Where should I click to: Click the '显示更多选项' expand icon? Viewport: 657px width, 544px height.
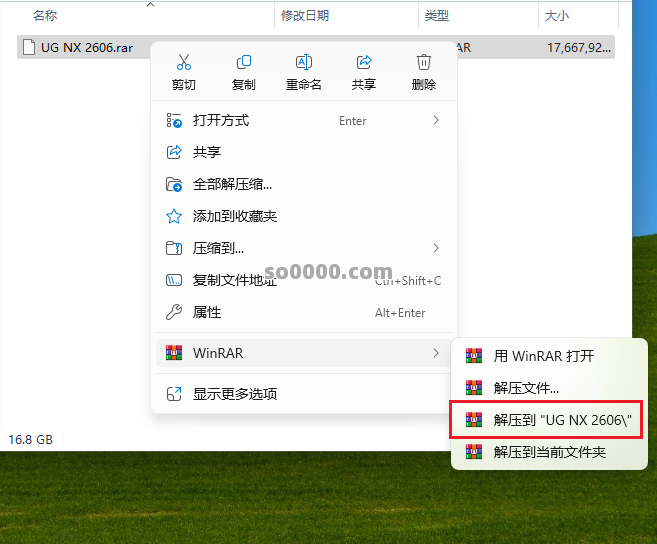pos(174,394)
